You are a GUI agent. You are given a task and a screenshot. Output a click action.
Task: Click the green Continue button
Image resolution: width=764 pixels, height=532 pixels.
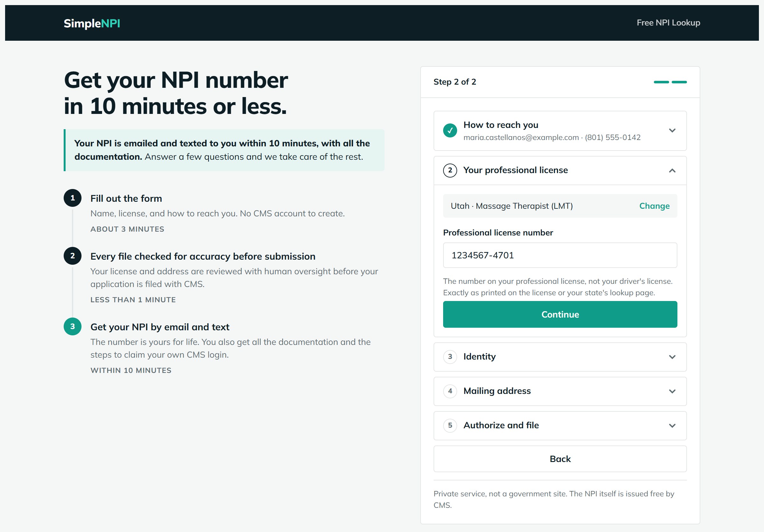[x=560, y=314]
